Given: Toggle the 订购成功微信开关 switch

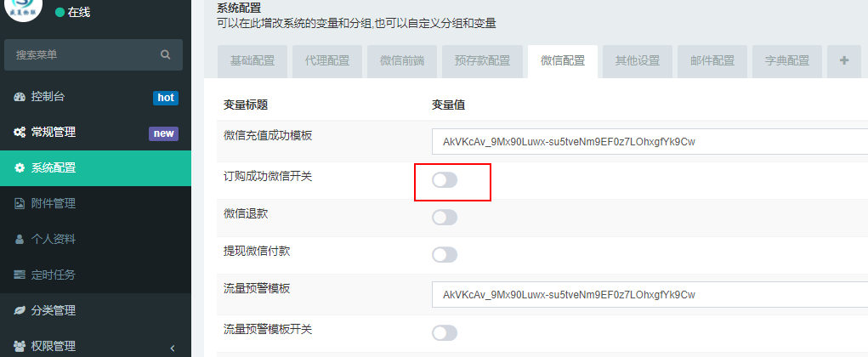Looking at the screenshot, I should 445,180.
